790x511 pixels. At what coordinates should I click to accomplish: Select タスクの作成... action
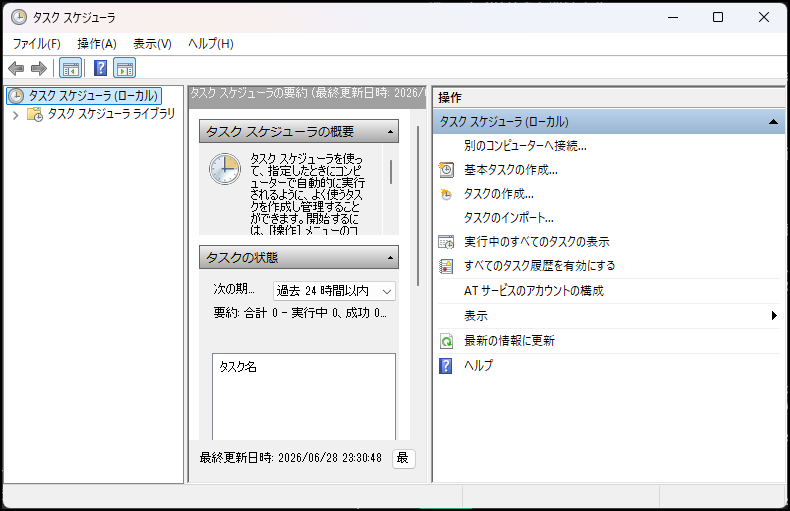tap(498, 194)
